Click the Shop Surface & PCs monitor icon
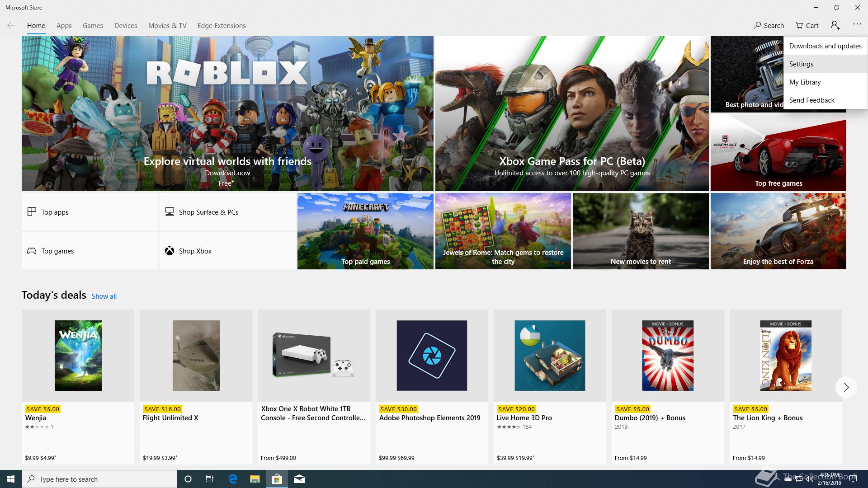Image resolution: width=868 pixels, height=488 pixels. (170, 212)
